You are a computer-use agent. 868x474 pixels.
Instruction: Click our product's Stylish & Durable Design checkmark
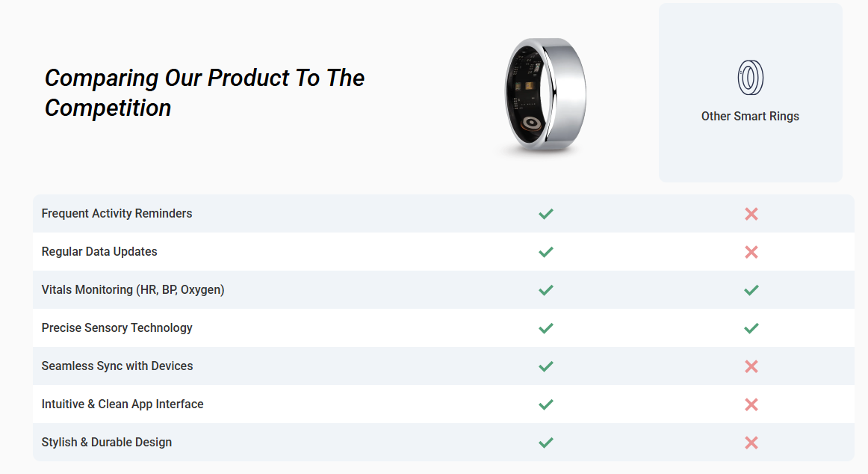[x=546, y=443]
